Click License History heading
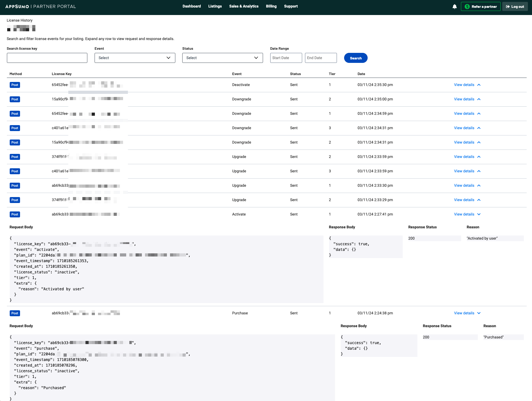Viewport: 532px width, 401px height. [x=19, y=20]
